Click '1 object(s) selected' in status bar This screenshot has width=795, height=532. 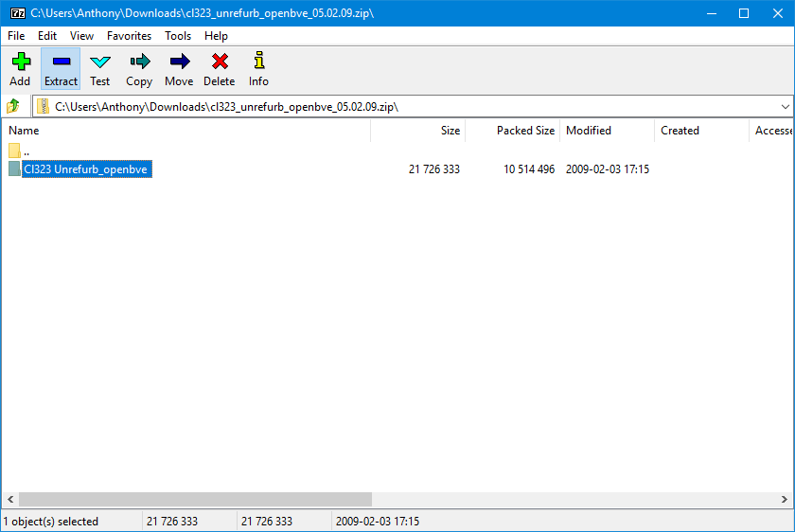pos(51,522)
